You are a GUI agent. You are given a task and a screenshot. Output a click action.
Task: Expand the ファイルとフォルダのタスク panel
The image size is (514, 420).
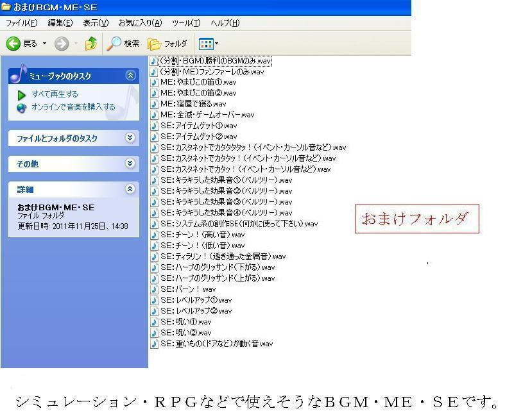(130, 138)
